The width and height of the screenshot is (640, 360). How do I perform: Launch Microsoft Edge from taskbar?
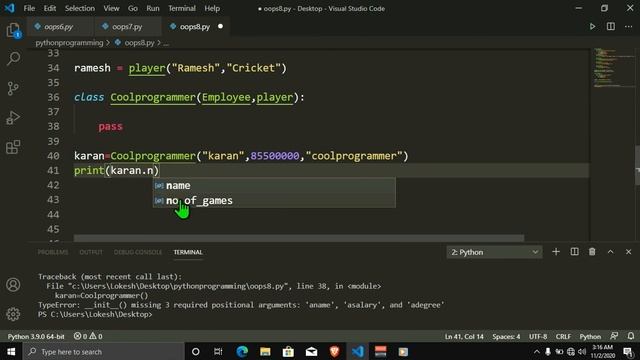242,351
